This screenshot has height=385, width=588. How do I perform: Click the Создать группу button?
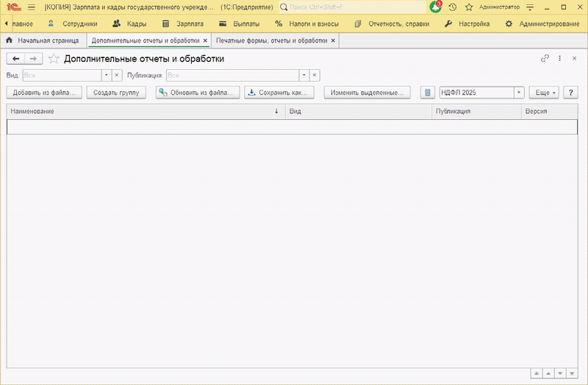(x=116, y=93)
